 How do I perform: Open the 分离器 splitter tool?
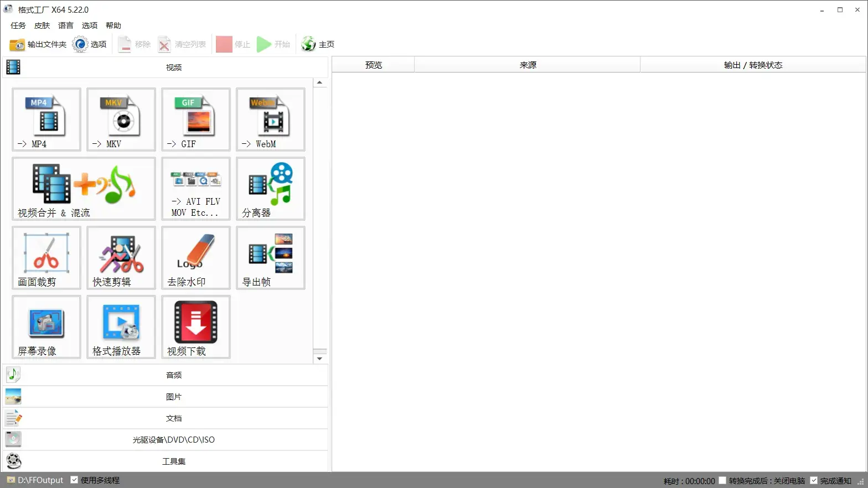[x=271, y=189]
